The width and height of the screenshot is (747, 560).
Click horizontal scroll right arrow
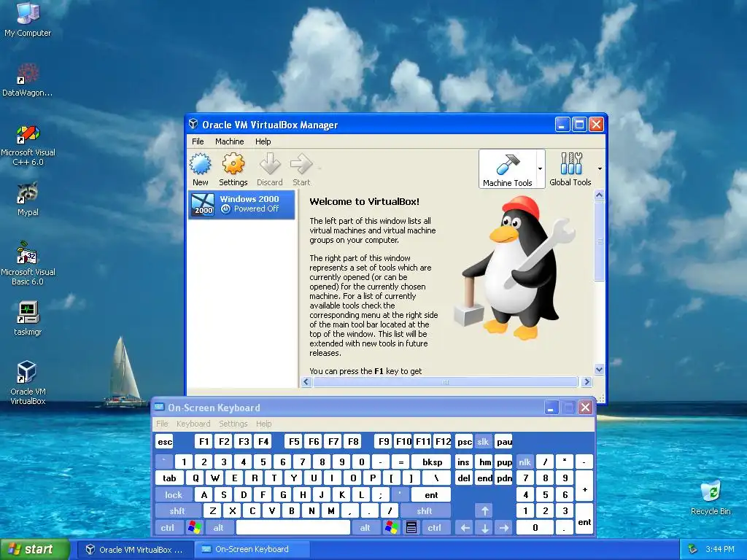point(587,382)
